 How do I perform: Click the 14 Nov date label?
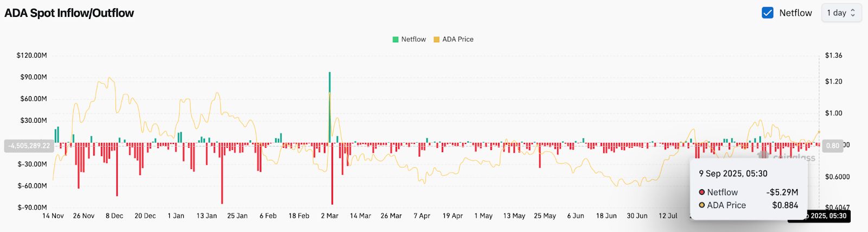[x=53, y=216]
